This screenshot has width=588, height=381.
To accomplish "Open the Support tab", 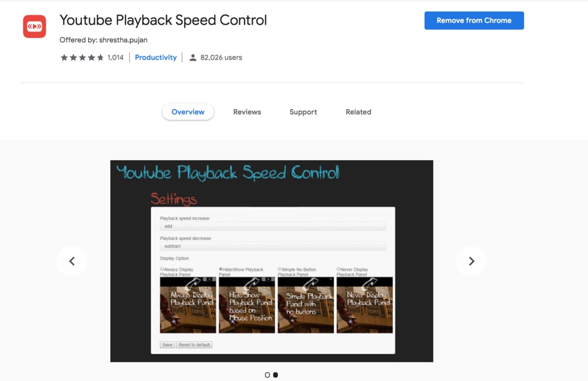I will (303, 112).
